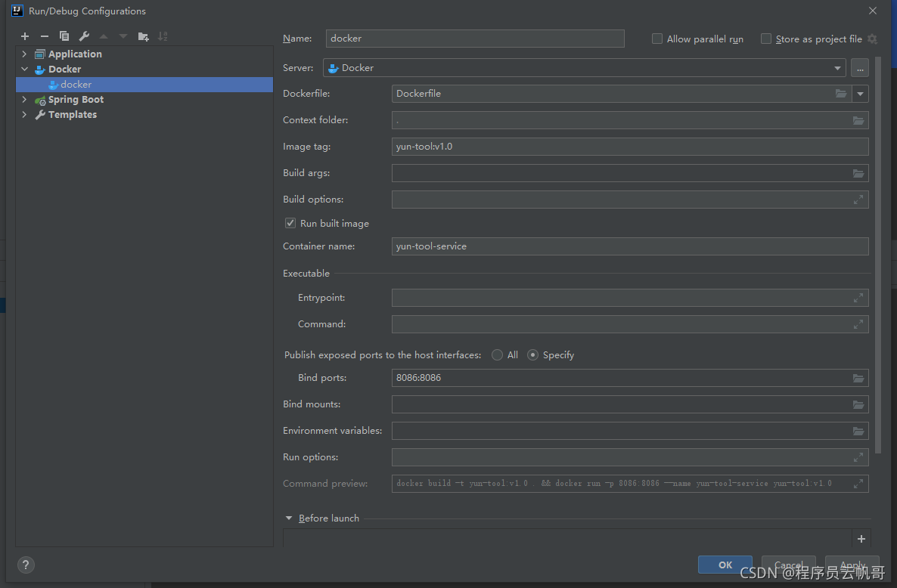Expand the Build options field
This screenshot has height=588, width=897.
click(x=858, y=200)
